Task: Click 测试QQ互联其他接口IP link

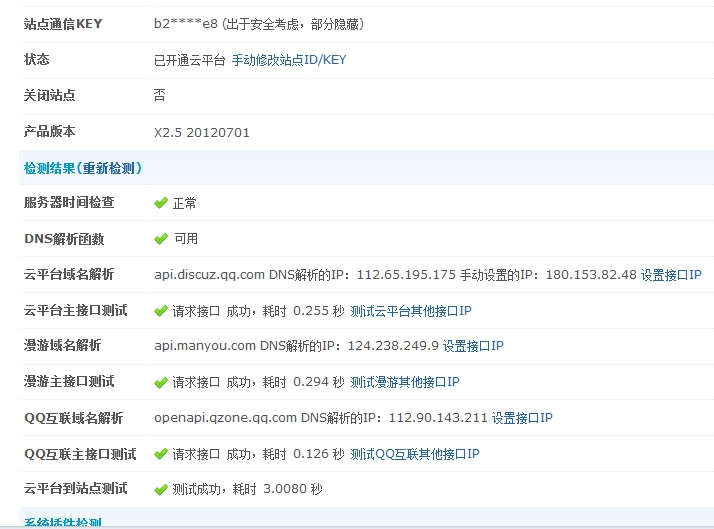Action: click(414, 453)
